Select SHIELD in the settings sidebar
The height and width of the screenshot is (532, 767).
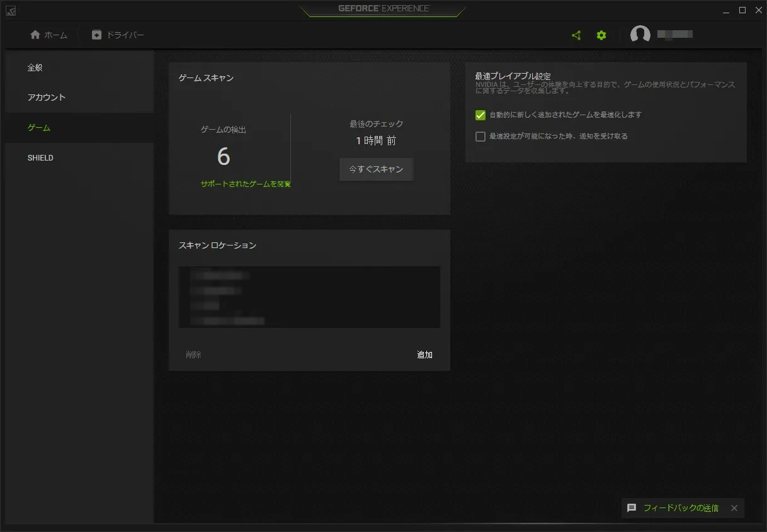79,158
